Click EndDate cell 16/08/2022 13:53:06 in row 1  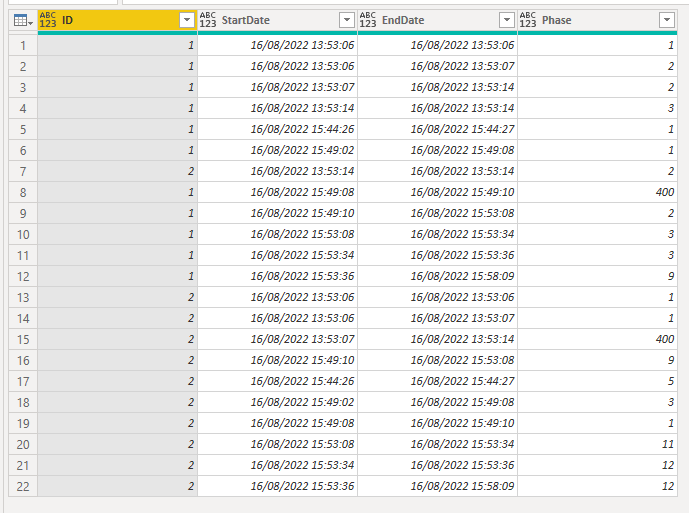pyautogui.click(x=438, y=45)
